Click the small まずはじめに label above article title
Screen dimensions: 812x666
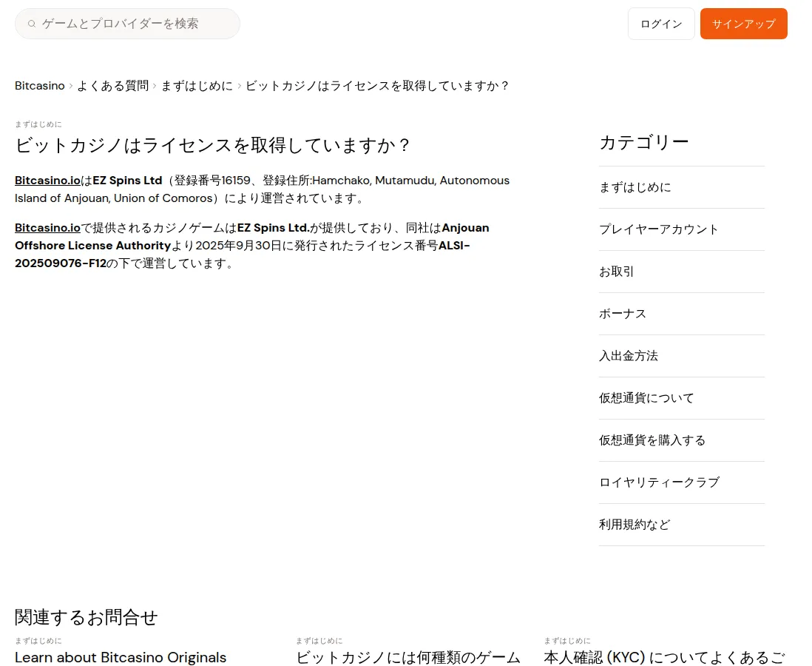pyautogui.click(x=38, y=124)
